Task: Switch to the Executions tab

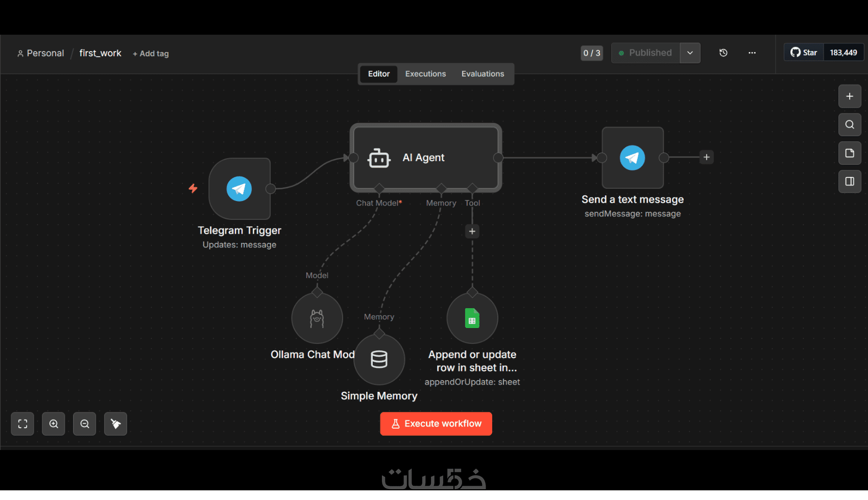Action: (426, 74)
